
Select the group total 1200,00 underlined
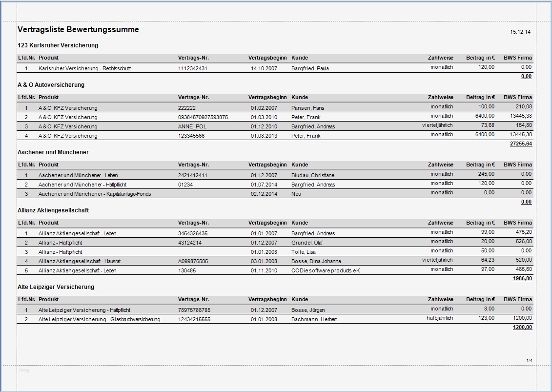[522, 327]
